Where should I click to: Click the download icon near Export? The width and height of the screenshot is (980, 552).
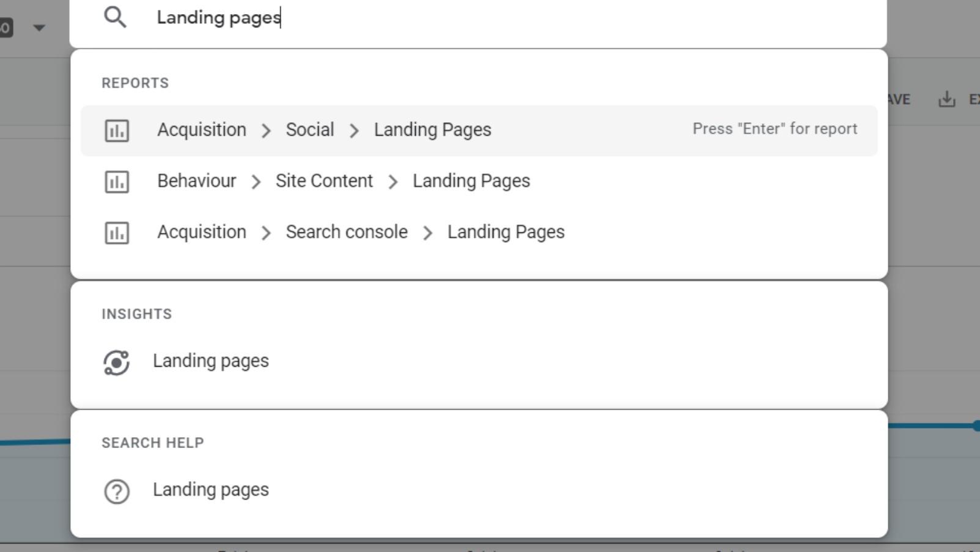click(x=947, y=98)
